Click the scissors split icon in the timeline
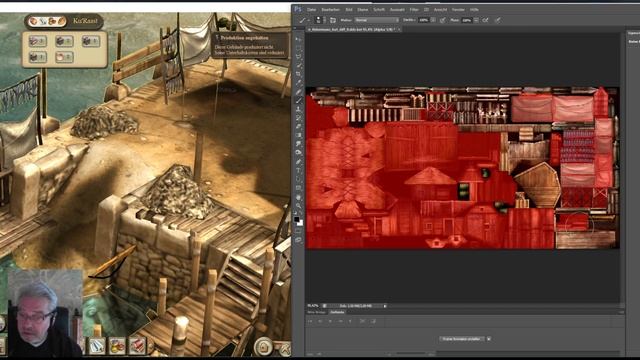The width and height of the screenshot is (640, 360). (362, 321)
